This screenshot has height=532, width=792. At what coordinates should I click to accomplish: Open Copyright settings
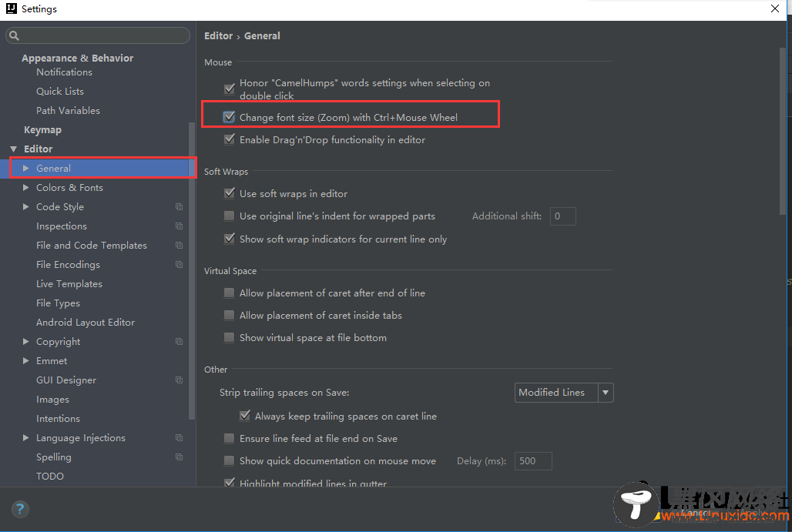(x=58, y=341)
